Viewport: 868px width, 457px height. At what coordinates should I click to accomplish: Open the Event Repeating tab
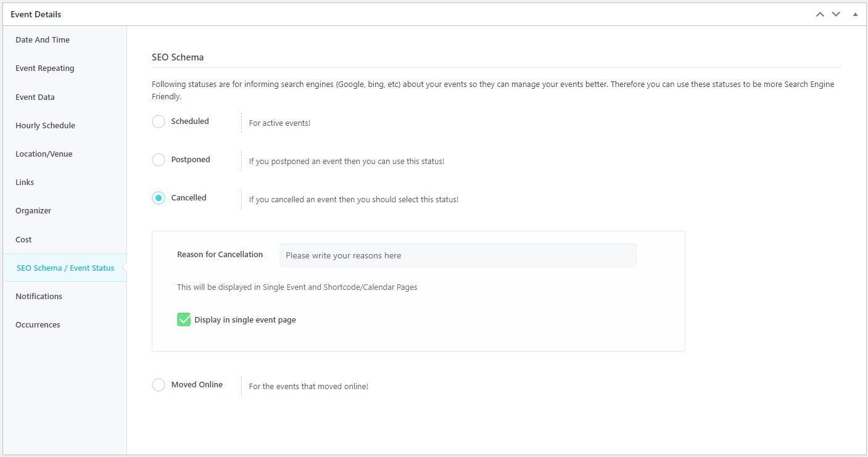65,68
